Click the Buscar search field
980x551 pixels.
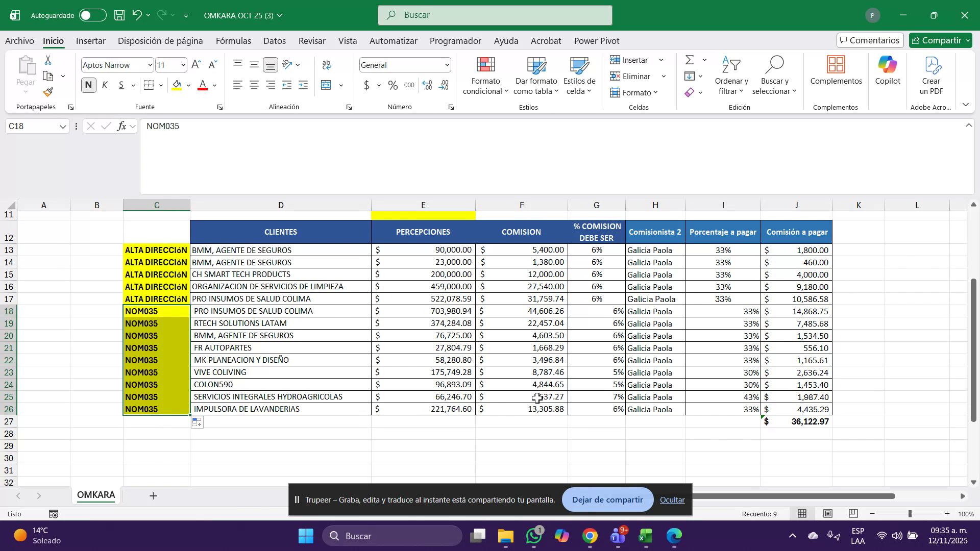495,15
